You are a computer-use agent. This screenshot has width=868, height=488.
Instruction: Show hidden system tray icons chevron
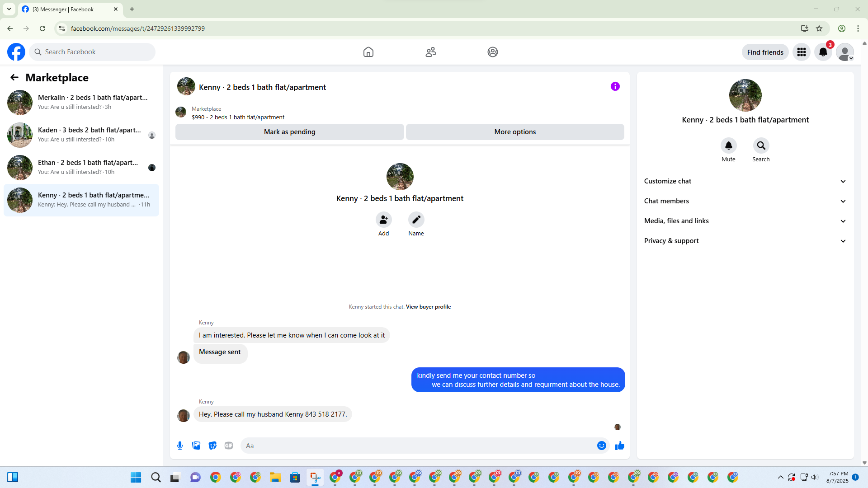pos(781,477)
